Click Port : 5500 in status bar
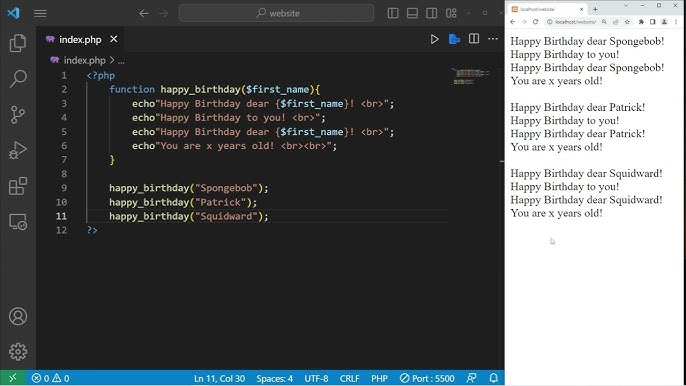This screenshot has height=386, width=686. 427,378
